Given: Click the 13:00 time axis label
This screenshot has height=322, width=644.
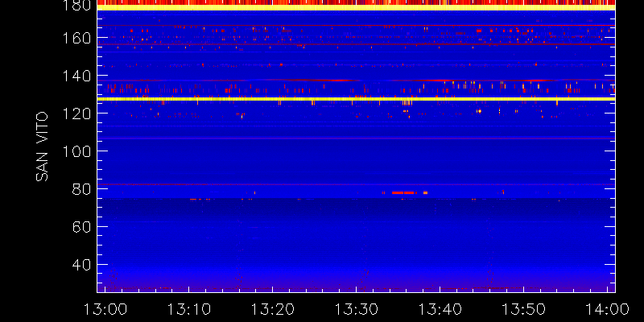Looking at the screenshot, I should click(x=105, y=309).
